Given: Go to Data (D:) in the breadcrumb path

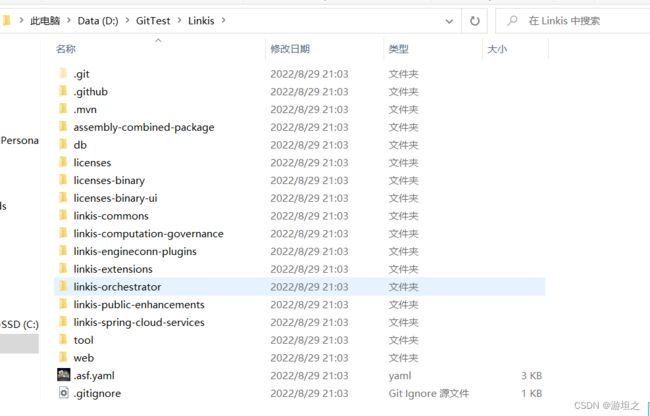Looking at the screenshot, I should point(98,21).
